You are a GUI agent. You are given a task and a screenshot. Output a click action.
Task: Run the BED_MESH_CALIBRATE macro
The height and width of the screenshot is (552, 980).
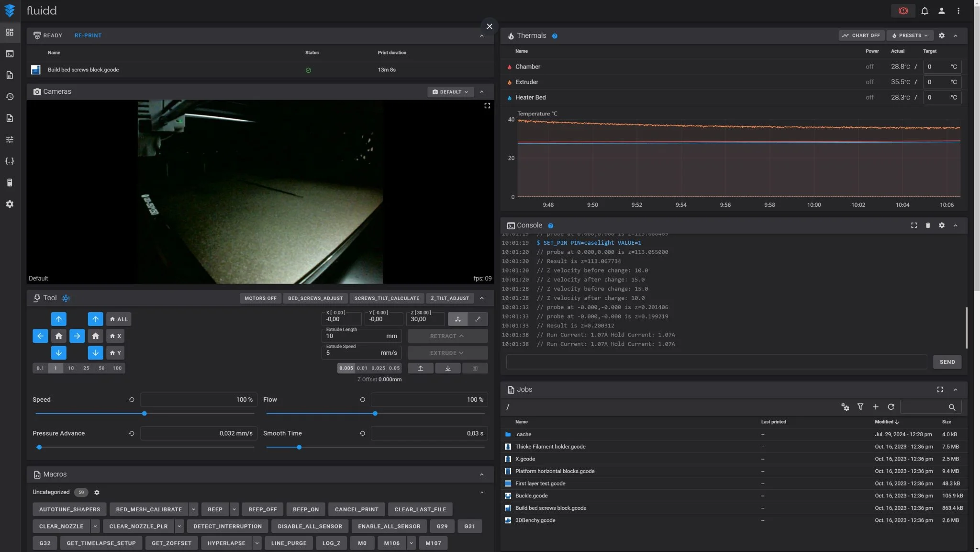(149, 509)
